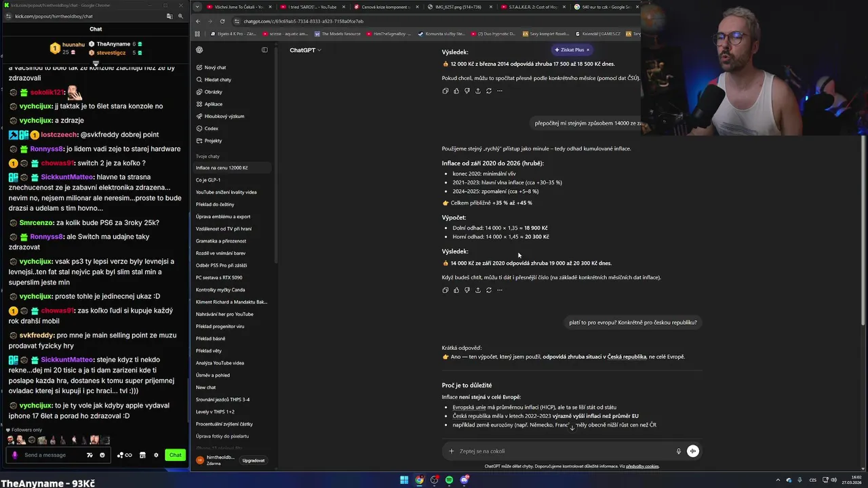Open Kick chat settings gear
The height and width of the screenshot is (488, 868).
point(156,455)
